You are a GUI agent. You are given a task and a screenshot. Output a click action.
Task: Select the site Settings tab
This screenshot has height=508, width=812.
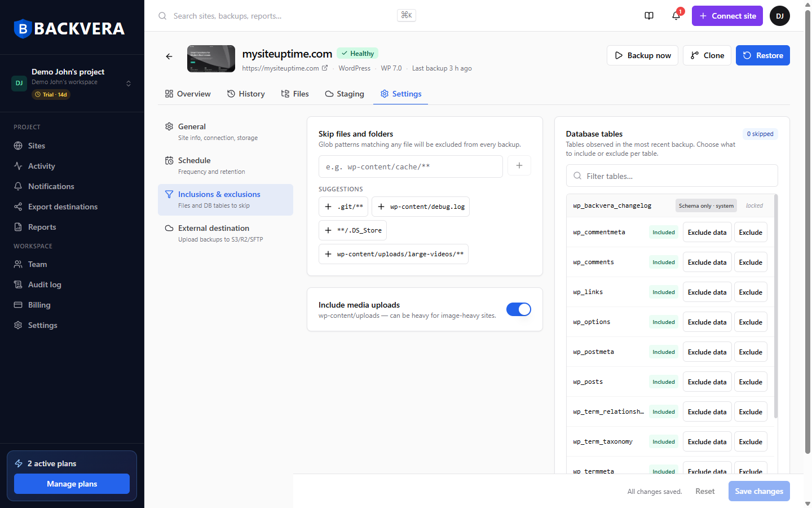point(401,94)
